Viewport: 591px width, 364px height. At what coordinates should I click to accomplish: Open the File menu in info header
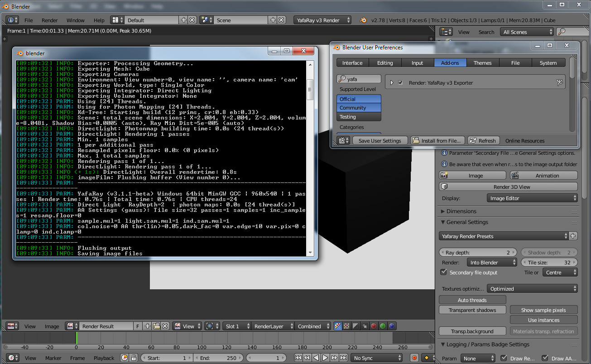click(29, 20)
